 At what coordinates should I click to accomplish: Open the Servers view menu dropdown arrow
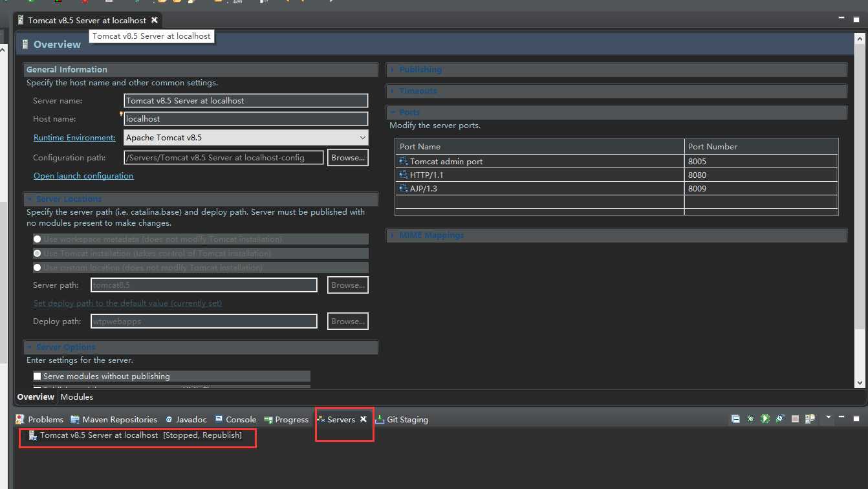(829, 418)
